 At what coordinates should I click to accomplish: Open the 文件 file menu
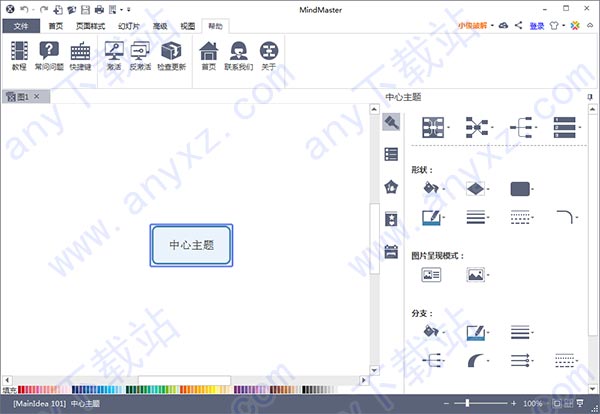click(21, 26)
